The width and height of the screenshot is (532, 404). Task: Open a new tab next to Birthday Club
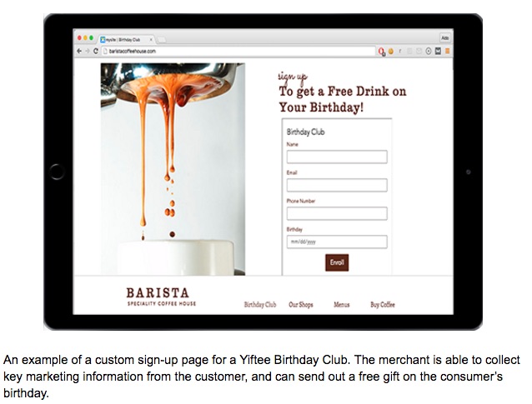click(162, 40)
